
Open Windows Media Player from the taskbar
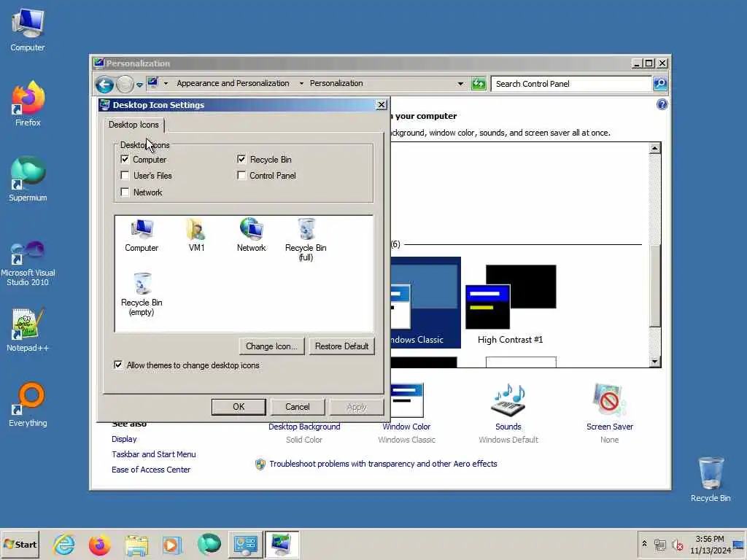tap(172, 544)
